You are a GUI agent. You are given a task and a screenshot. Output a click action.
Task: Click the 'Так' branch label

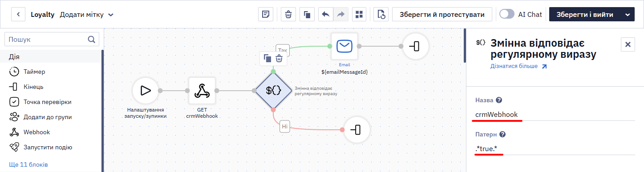(283, 50)
